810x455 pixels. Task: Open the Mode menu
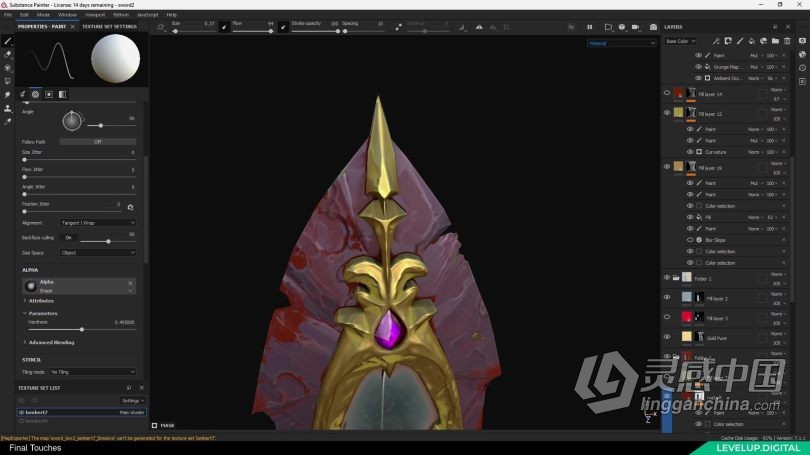(43, 15)
